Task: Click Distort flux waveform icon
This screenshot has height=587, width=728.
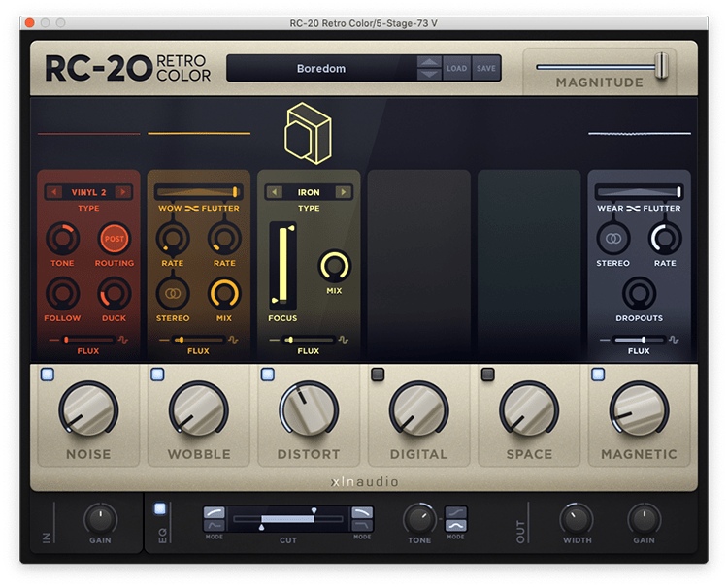Action: pyautogui.click(x=343, y=341)
